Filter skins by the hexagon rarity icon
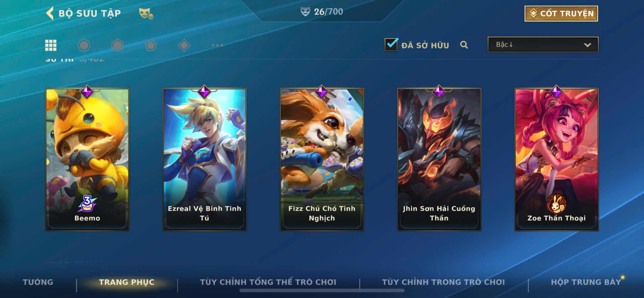This screenshot has width=644, height=298. pos(117,45)
